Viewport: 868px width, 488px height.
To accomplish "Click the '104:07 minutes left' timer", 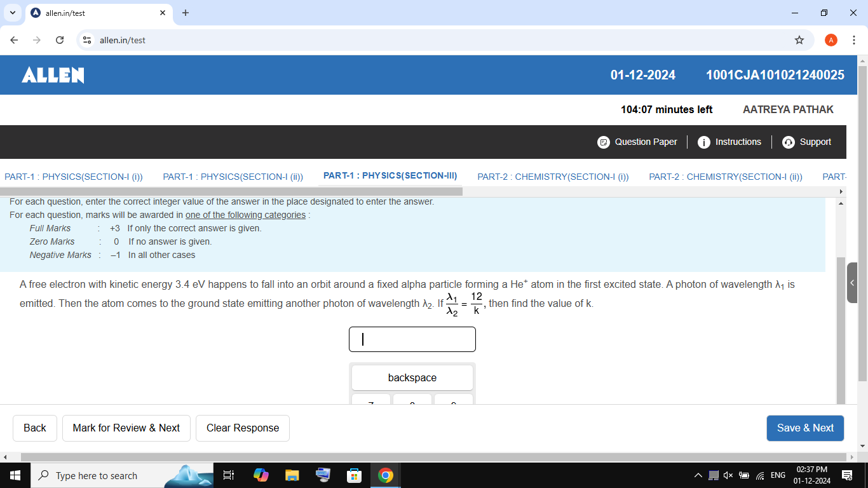I will pyautogui.click(x=667, y=109).
